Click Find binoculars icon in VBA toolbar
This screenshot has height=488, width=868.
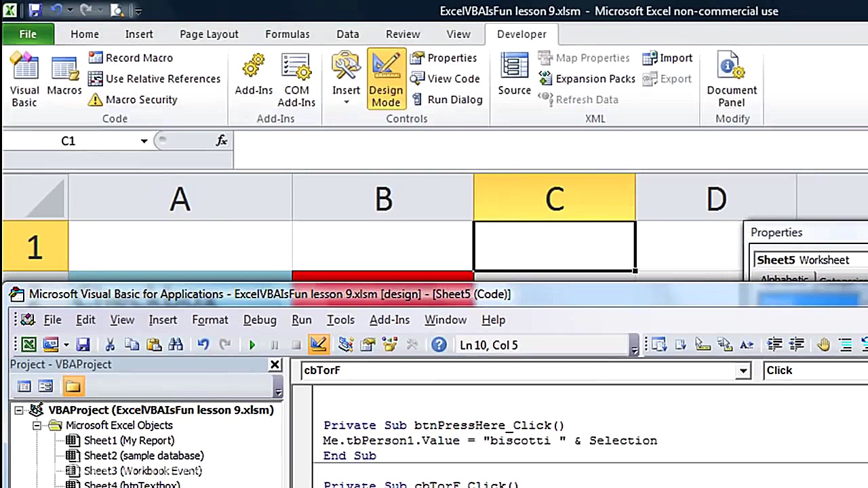click(176, 345)
